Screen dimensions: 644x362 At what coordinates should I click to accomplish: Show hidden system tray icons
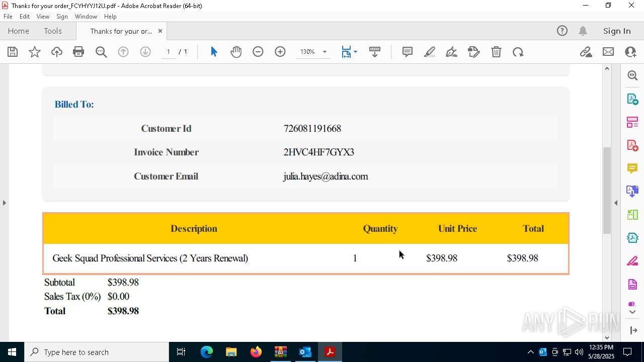[x=530, y=352]
